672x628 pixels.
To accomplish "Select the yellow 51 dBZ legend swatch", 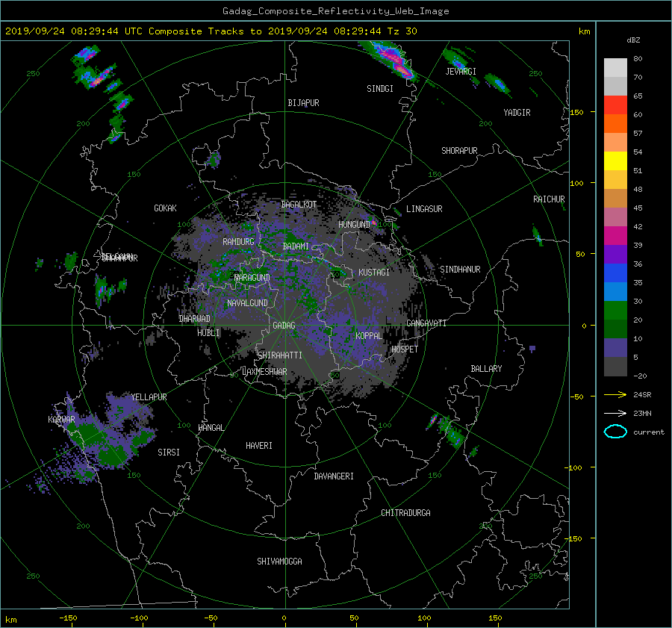I will [615, 161].
